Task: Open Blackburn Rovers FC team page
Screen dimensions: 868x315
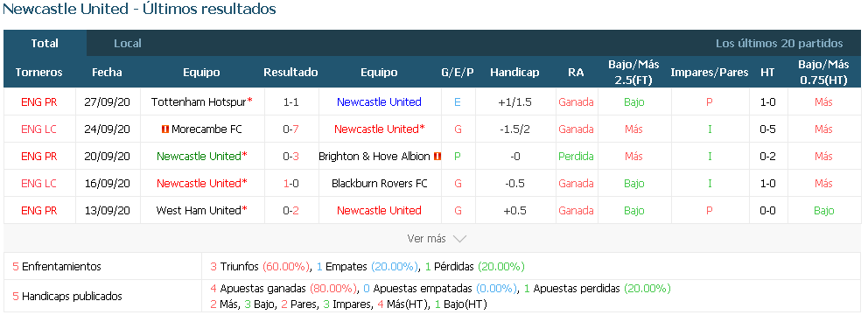Action: (x=379, y=183)
